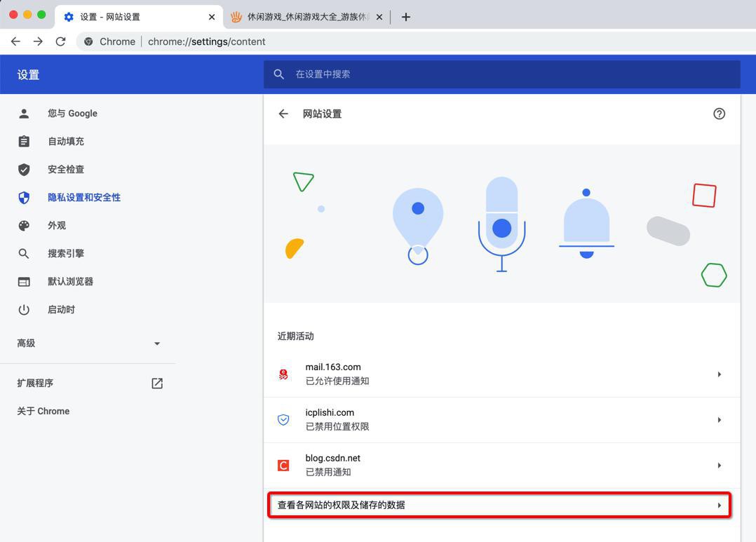This screenshot has height=542, width=756.
Task: Click the settings gear icon on first tab
Action: click(69, 17)
